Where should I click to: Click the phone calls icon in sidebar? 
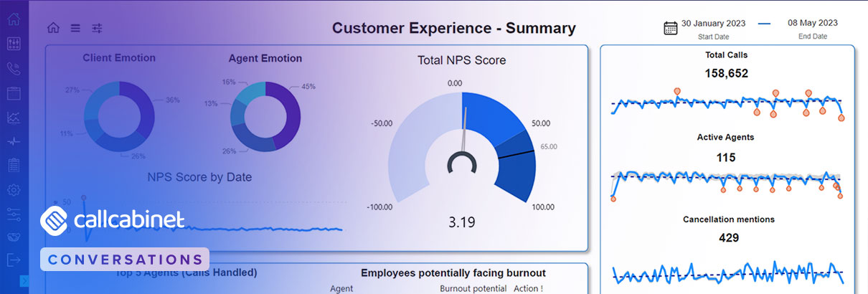14,69
